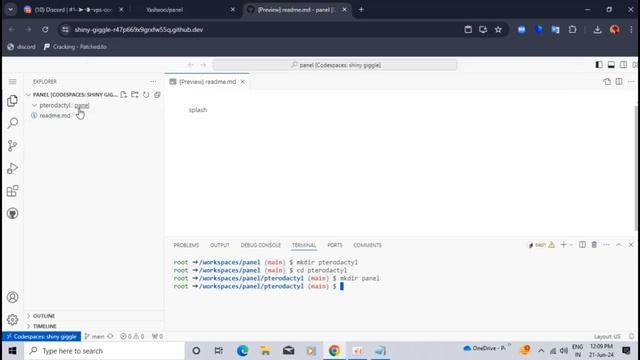Toggle the secondary side bar layout
Screen dimensions: 640x360
point(623,65)
